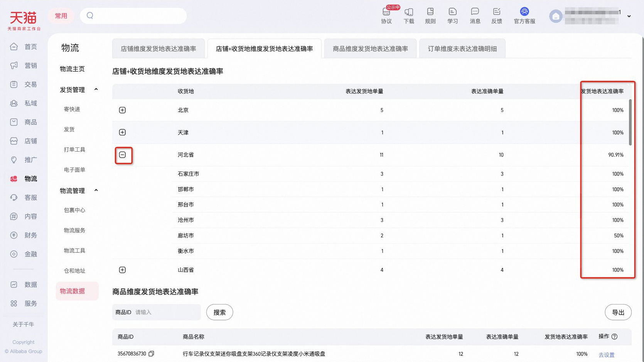
Task: Select 店铺+收货地维度发货地表达准确率 tab
Action: coord(265,49)
